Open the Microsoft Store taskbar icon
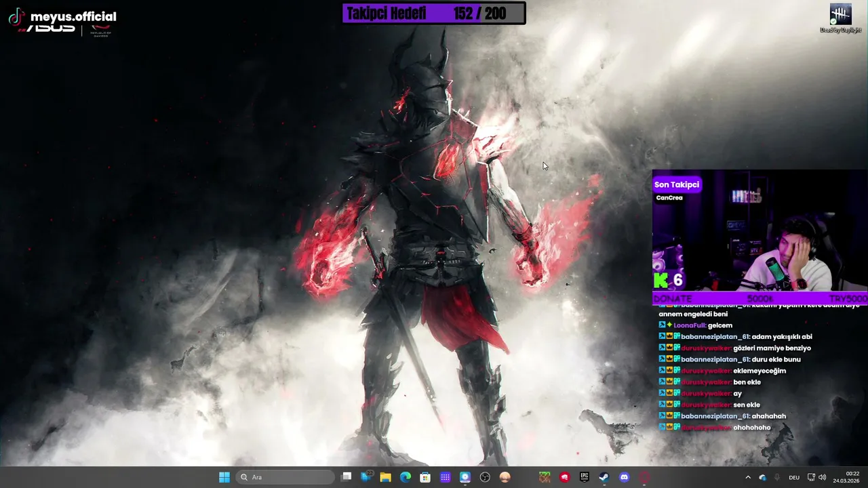The width and height of the screenshot is (868, 488). pos(425,477)
